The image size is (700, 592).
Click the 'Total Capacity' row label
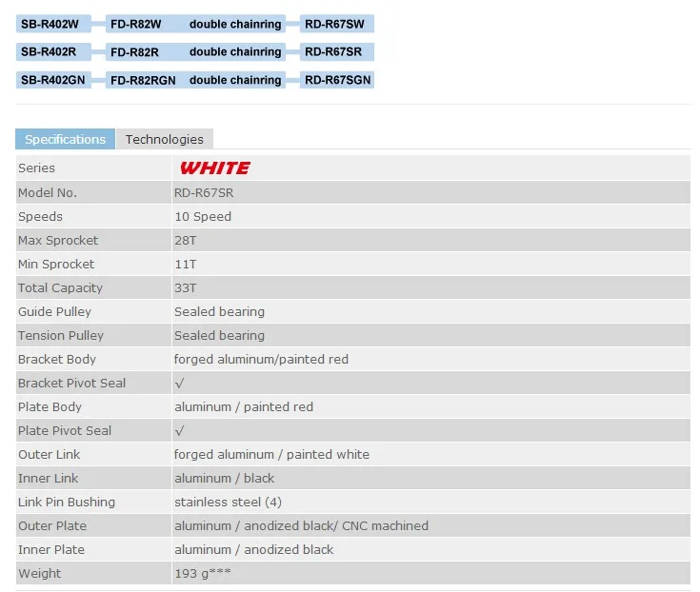point(60,288)
